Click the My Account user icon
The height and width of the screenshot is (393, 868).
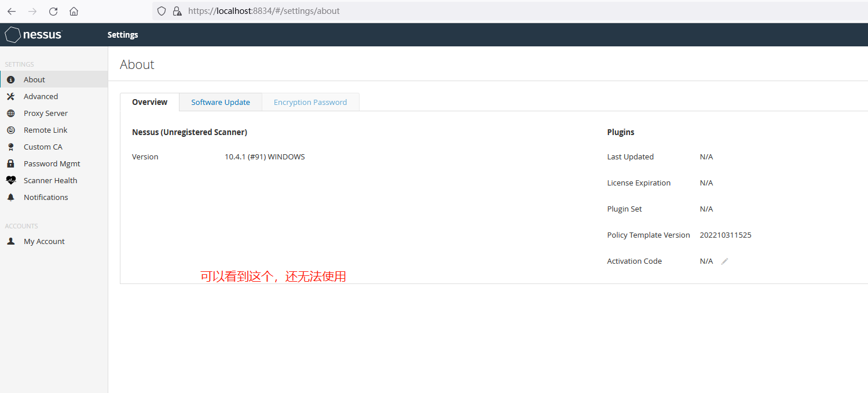click(10, 241)
